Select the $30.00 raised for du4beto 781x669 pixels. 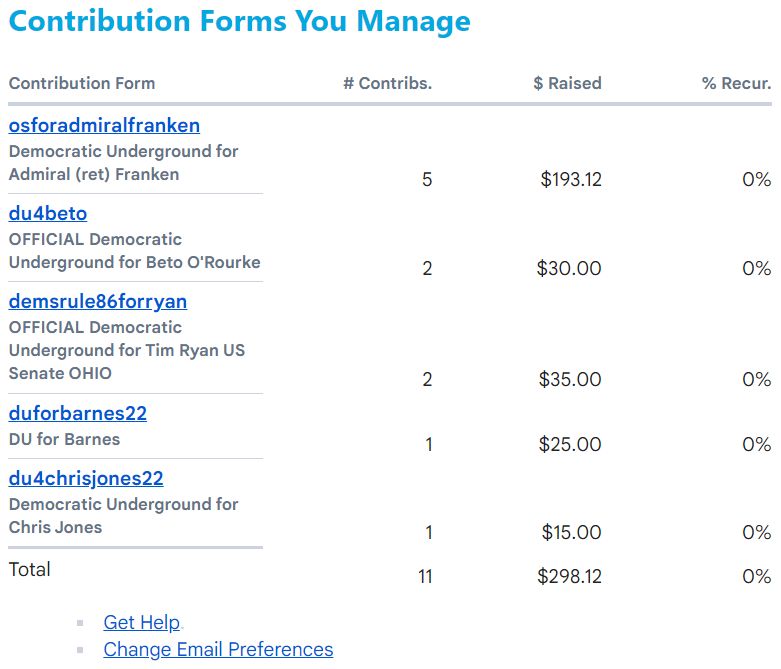(569, 268)
